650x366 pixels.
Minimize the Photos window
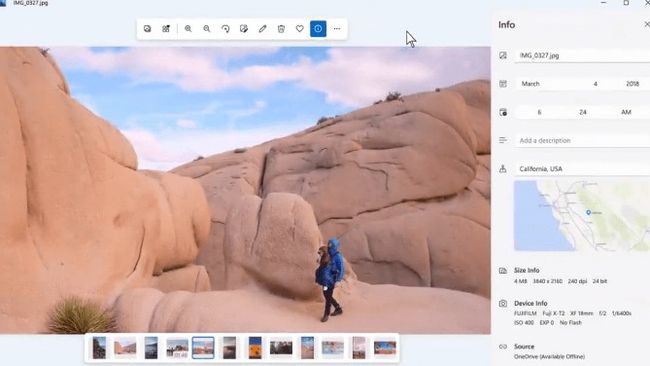coord(604,3)
